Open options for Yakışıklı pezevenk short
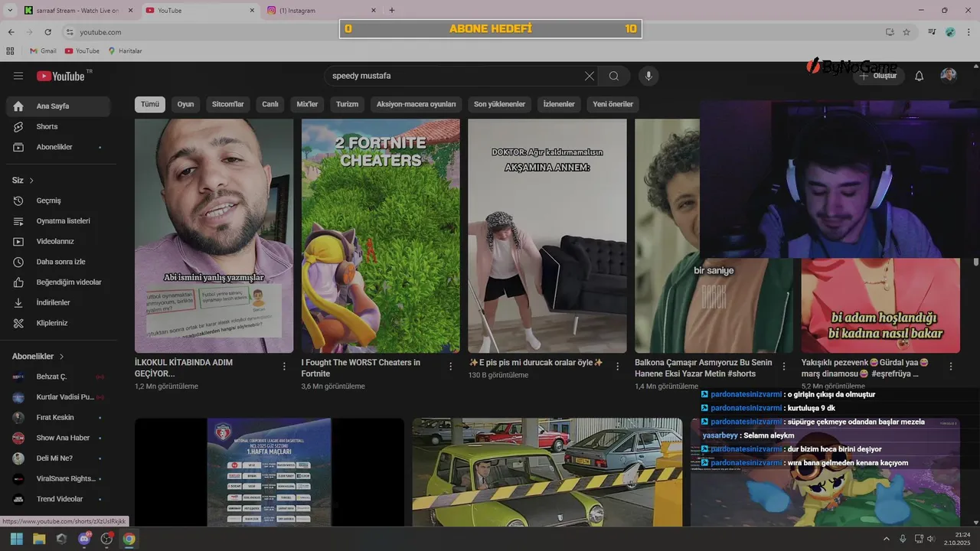 950,367
